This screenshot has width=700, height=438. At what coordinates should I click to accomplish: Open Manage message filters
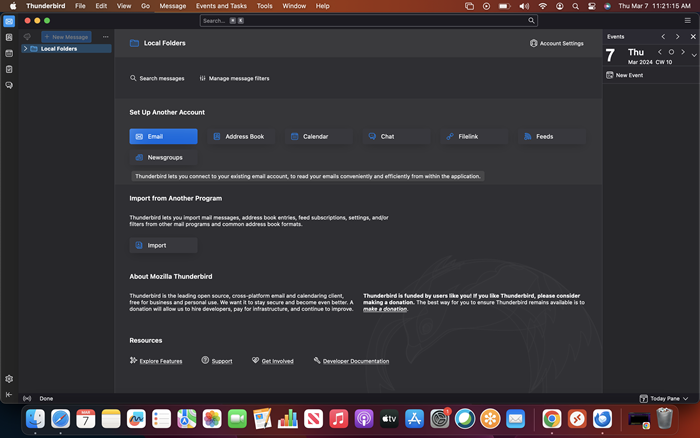(x=234, y=78)
